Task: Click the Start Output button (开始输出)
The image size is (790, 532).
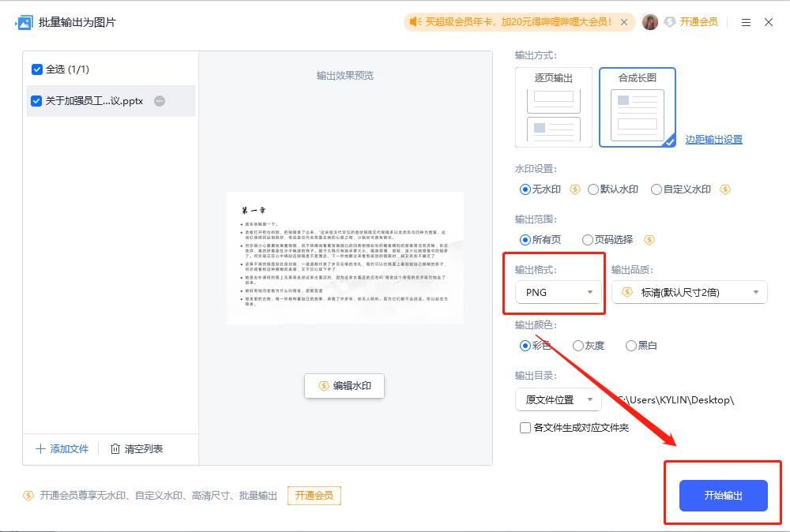Action: pos(723,496)
